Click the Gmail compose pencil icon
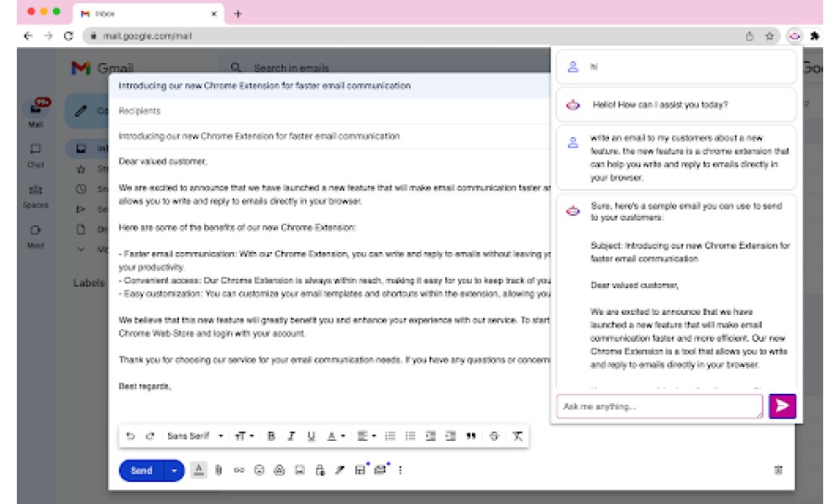840x504 pixels. [x=81, y=111]
